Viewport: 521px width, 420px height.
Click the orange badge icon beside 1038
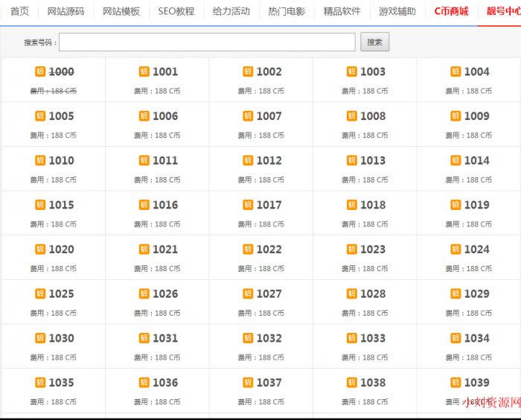352,382
